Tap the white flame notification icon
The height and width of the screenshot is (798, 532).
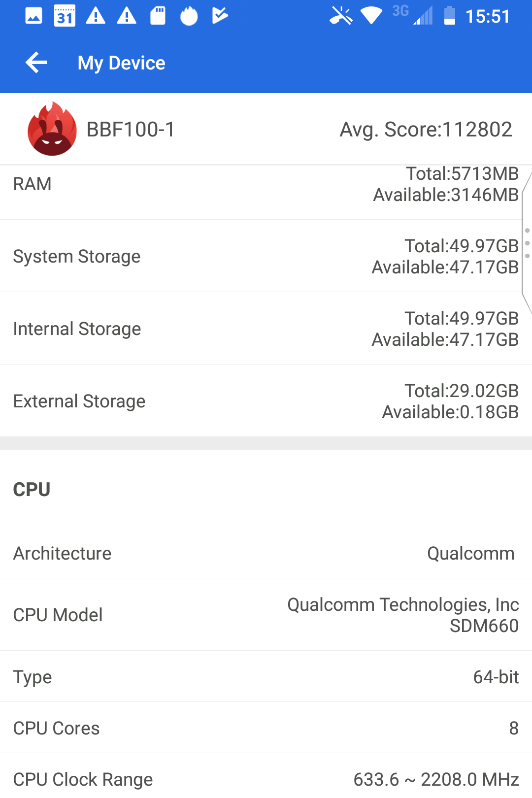click(x=189, y=16)
